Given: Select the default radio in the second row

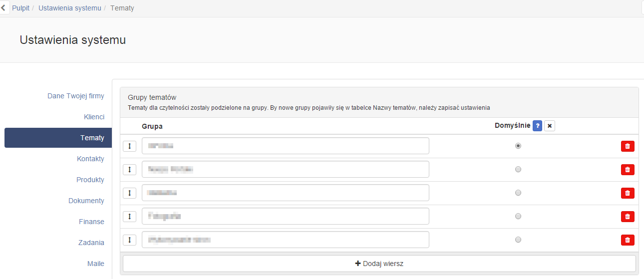Looking at the screenshot, I should tap(518, 169).
